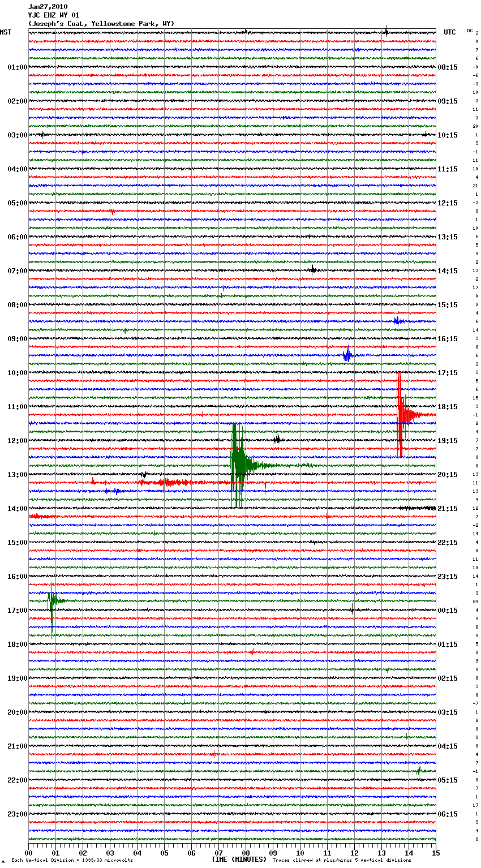
Task: Select the 05:00 MST time label
Action: tap(17, 203)
